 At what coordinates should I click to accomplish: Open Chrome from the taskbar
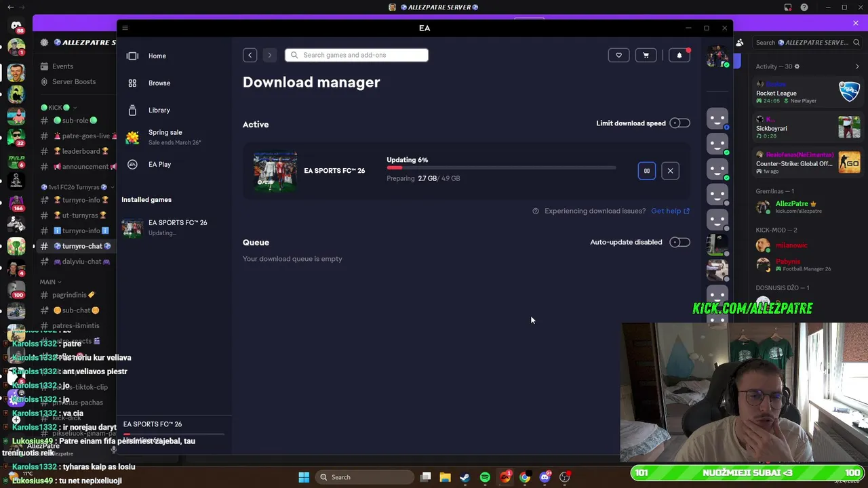pos(525,477)
